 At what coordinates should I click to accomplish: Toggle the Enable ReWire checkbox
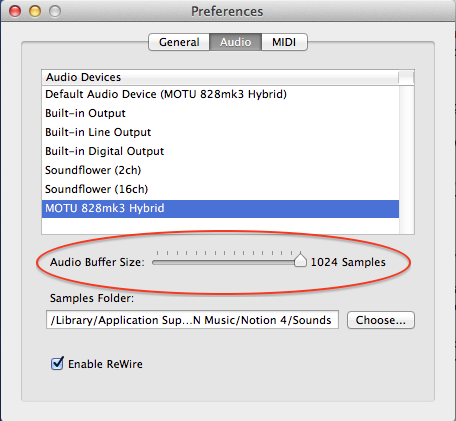coord(57,363)
